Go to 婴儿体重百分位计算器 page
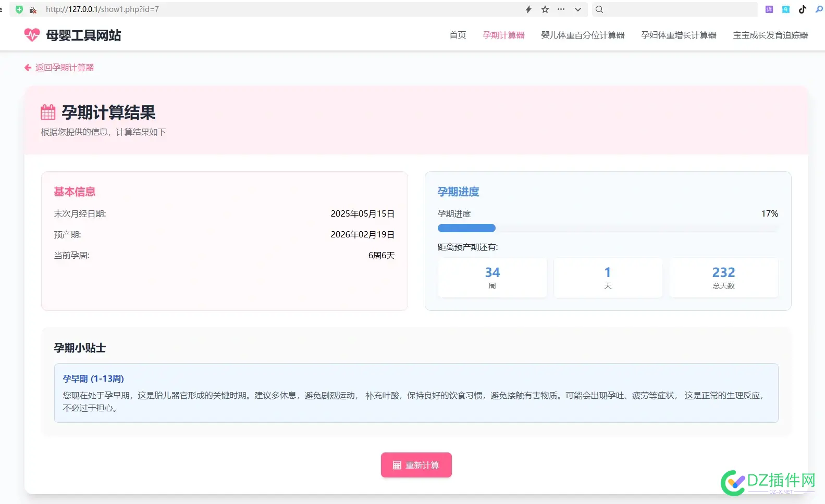The height and width of the screenshot is (504, 825). [583, 35]
